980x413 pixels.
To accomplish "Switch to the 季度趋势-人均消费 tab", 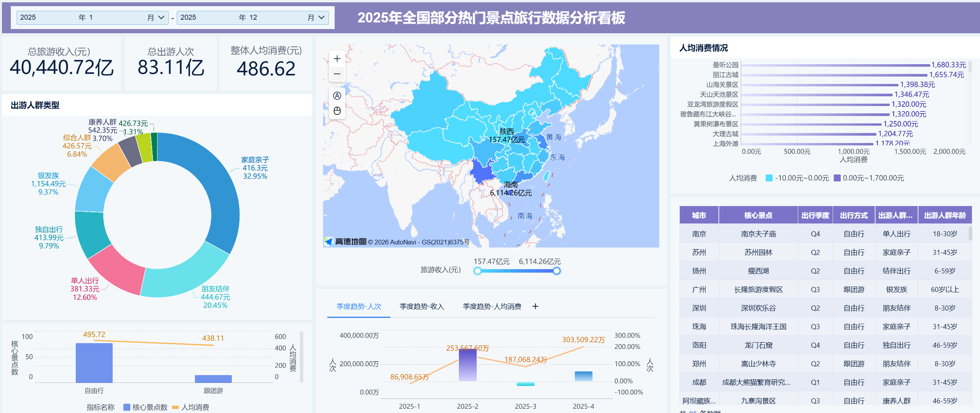I will click(x=492, y=306).
